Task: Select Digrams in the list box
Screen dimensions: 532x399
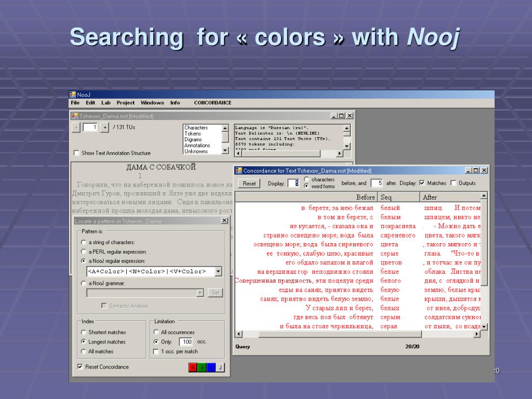Action: (x=193, y=139)
